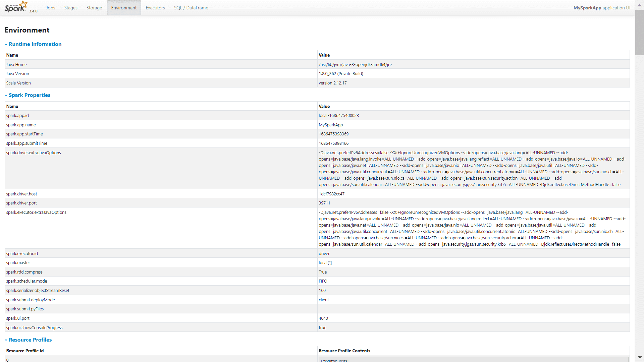644x362 pixels.
Task: Click the Java Home path value
Action: point(355,65)
